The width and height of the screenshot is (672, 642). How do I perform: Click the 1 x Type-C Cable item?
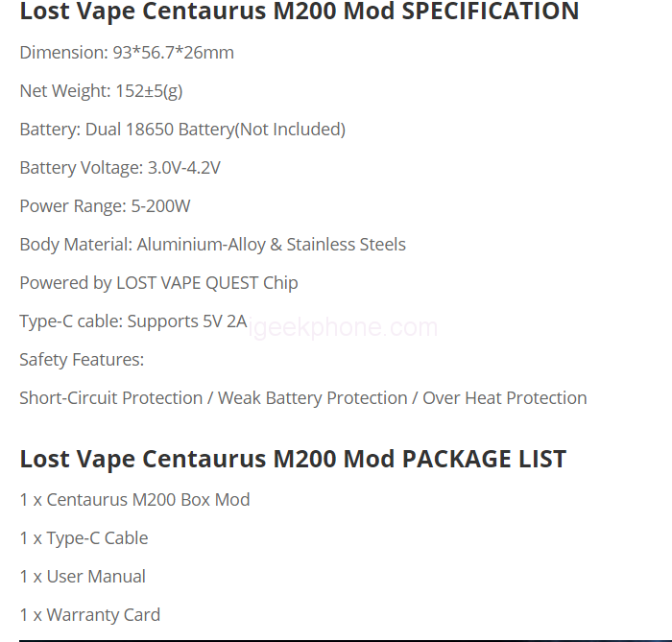tap(84, 538)
